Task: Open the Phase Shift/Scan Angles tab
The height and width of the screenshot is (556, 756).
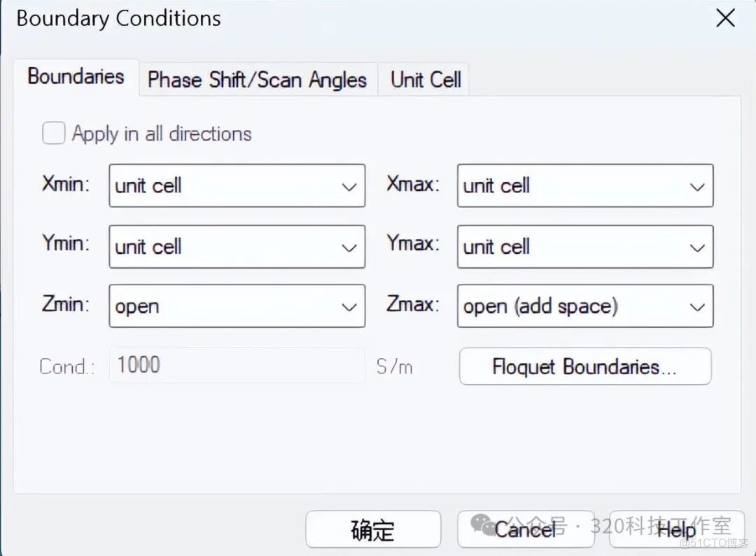Action: click(x=257, y=80)
